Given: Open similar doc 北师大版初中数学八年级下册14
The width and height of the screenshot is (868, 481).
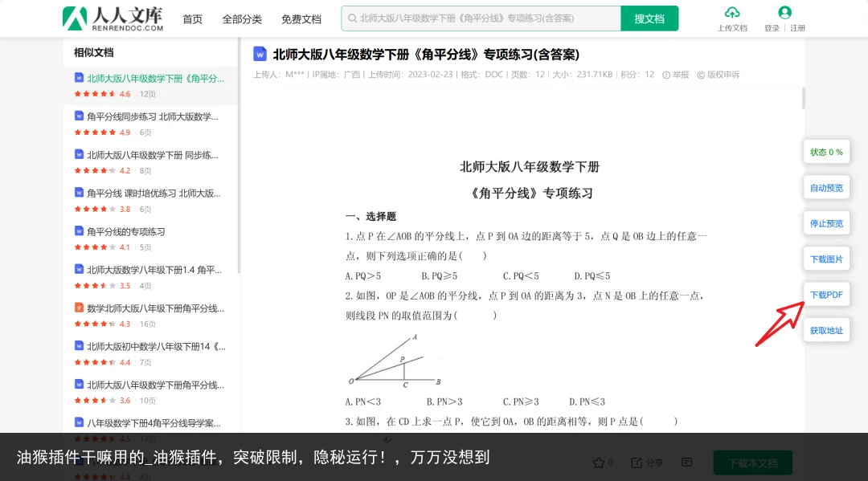Looking at the screenshot, I should pyautogui.click(x=156, y=347).
